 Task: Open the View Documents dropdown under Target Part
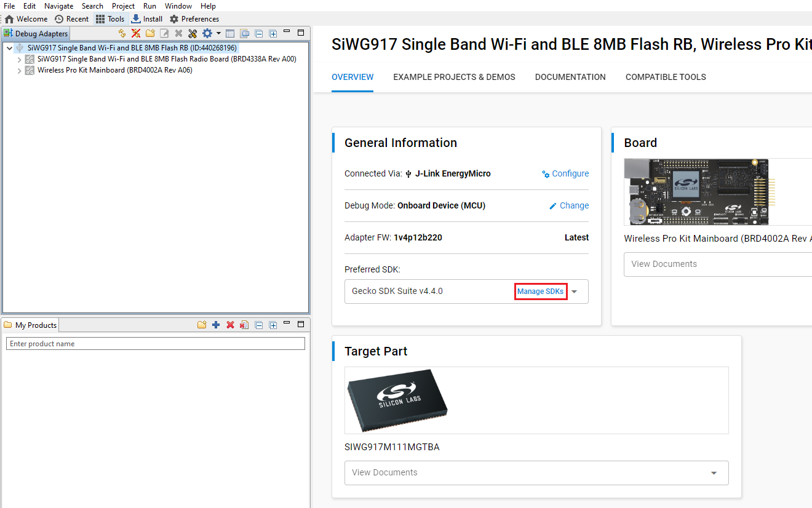(713, 473)
